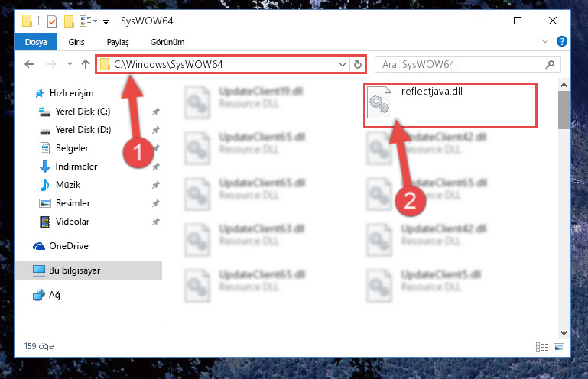Click the search magnifier icon

click(550, 64)
